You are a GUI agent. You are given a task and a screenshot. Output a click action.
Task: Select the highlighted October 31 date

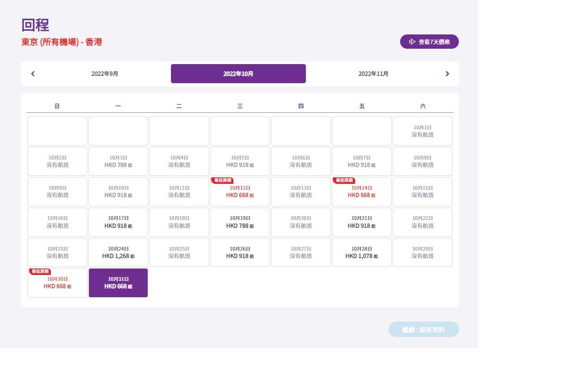(x=118, y=283)
